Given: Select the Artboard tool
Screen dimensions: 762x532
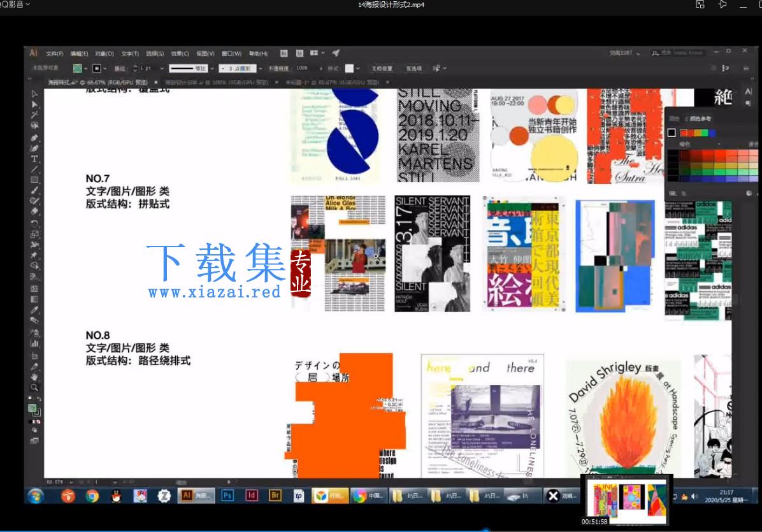Looking at the screenshot, I should point(34,356).
